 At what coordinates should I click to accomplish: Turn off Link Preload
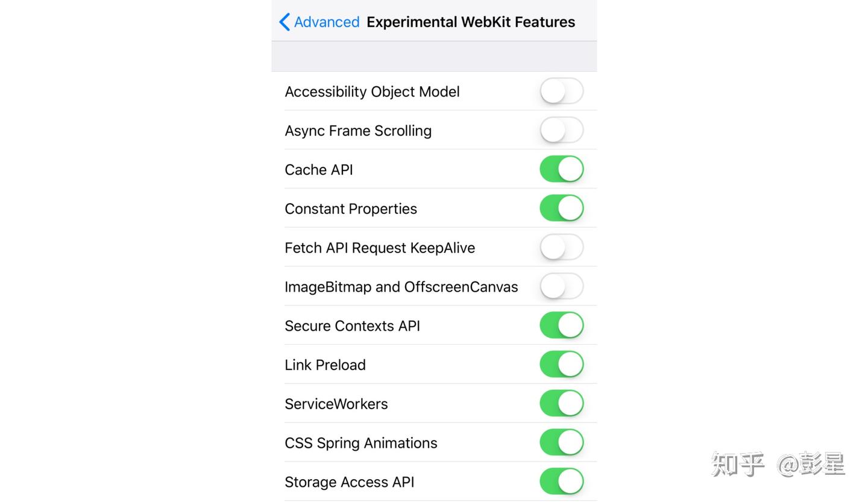click(x=561, y=364)
